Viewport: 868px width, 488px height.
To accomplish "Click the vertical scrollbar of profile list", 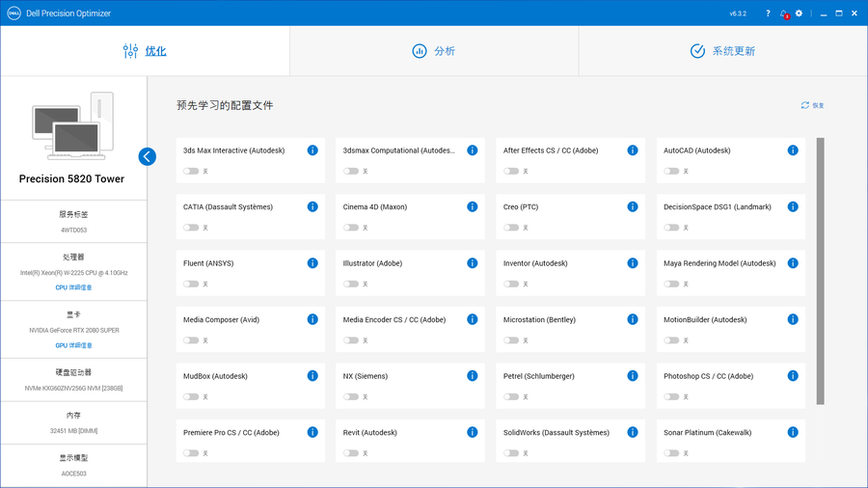I will [821, 270].
